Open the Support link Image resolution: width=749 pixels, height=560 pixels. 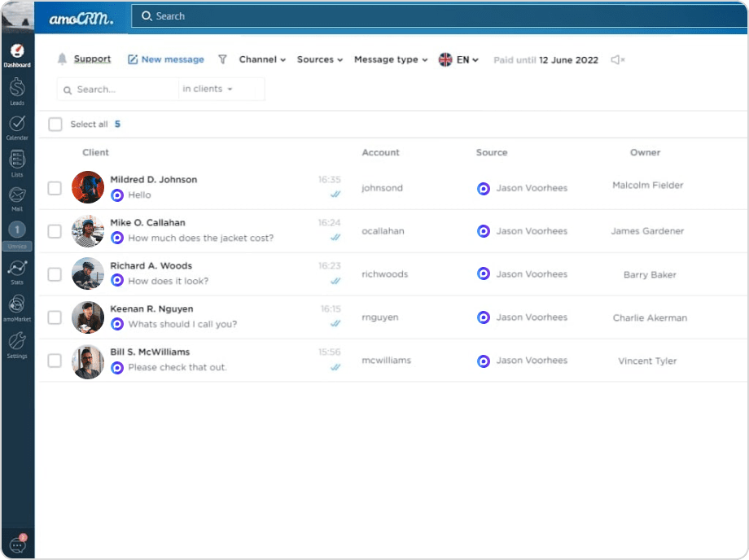[x=92, y=59]
